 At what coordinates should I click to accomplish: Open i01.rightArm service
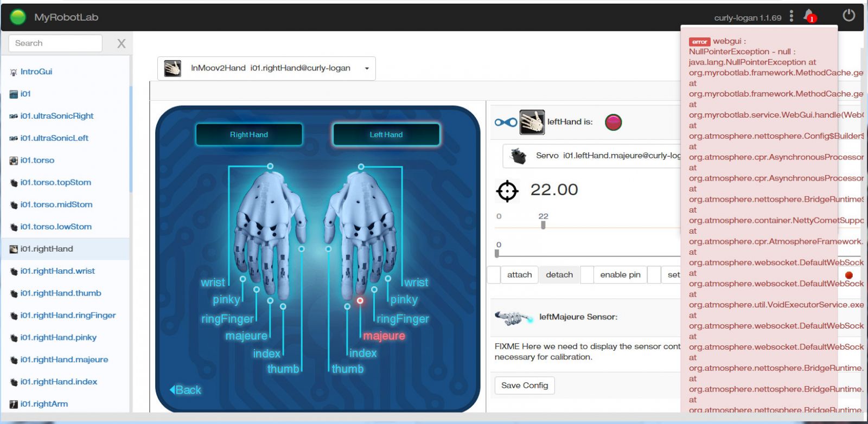44,404
